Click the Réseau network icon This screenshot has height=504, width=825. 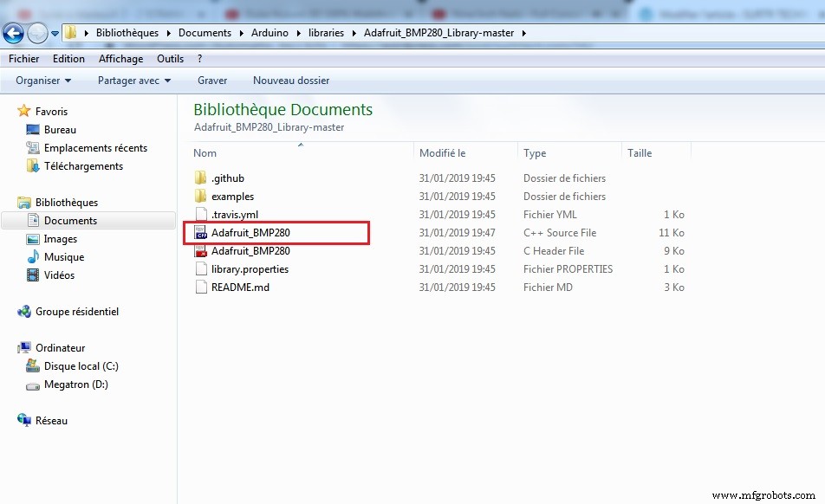point(24,421)
